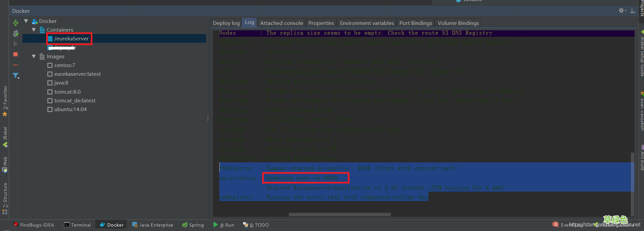Viewport: 644px width, 231px height.
Task: Open the 2: Favorites side panel
Action: tap(5, 101)
